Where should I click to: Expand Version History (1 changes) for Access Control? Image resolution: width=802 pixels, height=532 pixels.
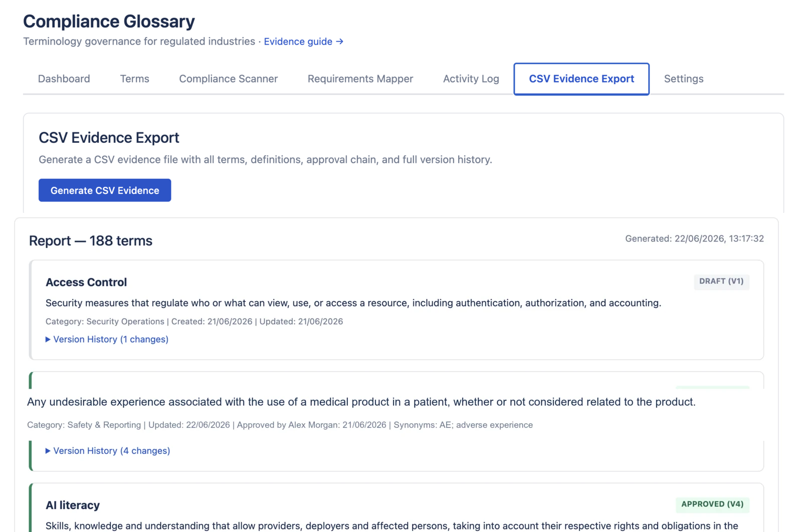107,339
